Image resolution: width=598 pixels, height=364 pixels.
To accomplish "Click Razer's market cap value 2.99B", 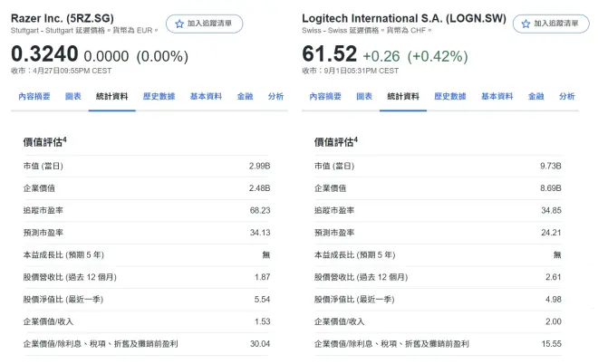I will (x=260, y=167).
